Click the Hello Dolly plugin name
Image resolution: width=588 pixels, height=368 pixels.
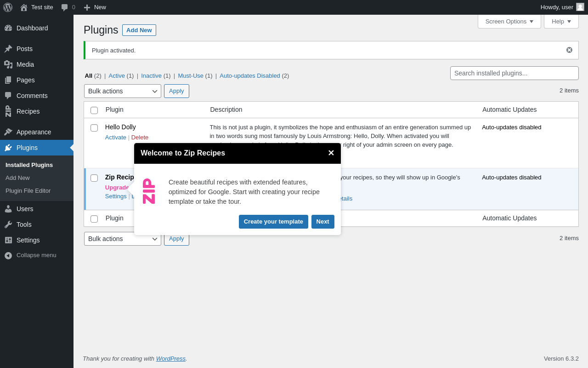click(120, 127)
